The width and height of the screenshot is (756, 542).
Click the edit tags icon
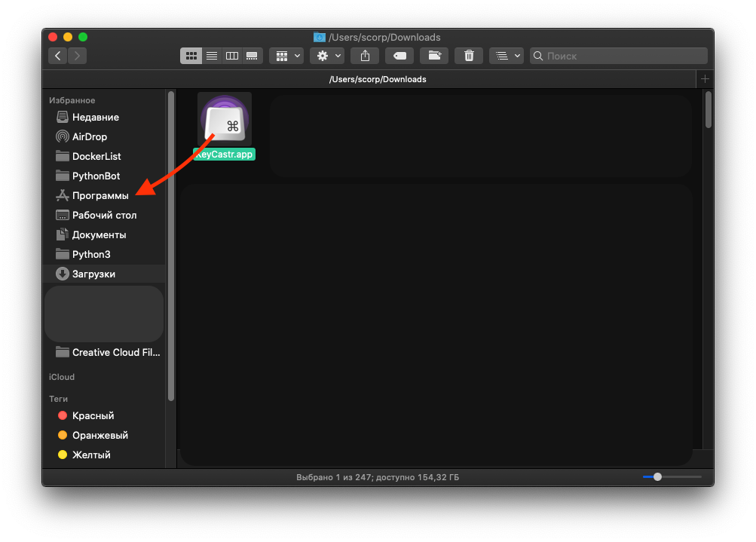point(399,56)
